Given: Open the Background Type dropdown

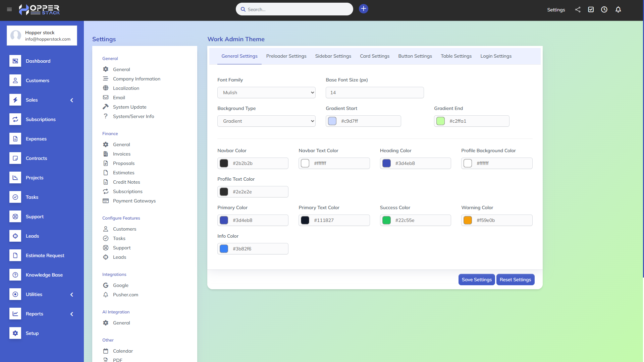Looking at the screenshot, I should (266, 121).
